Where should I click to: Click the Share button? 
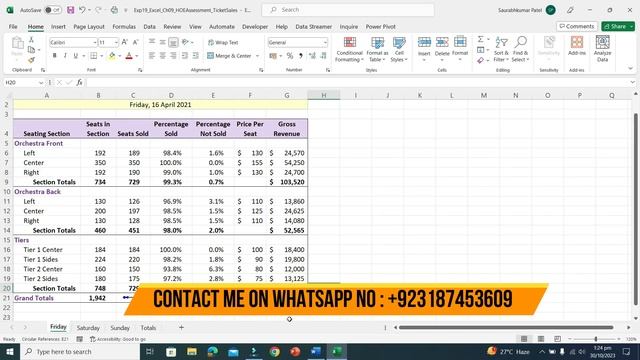pyautogui.click(x=618, y=26)
